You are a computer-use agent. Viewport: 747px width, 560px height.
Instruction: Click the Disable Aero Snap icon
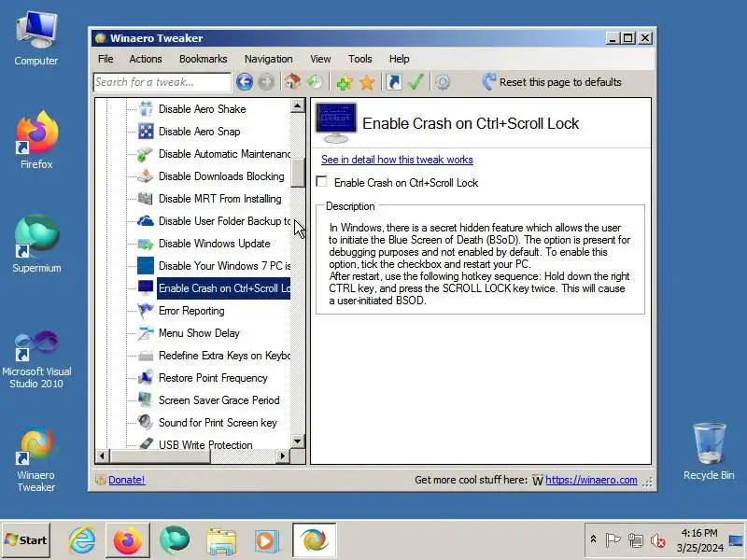click(146, 132)
